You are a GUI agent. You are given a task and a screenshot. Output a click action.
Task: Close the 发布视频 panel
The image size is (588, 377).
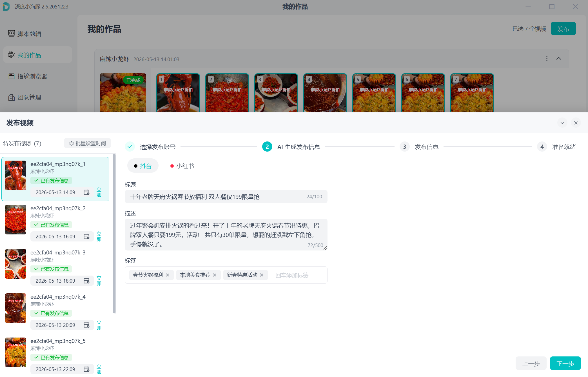coord(576,123)
